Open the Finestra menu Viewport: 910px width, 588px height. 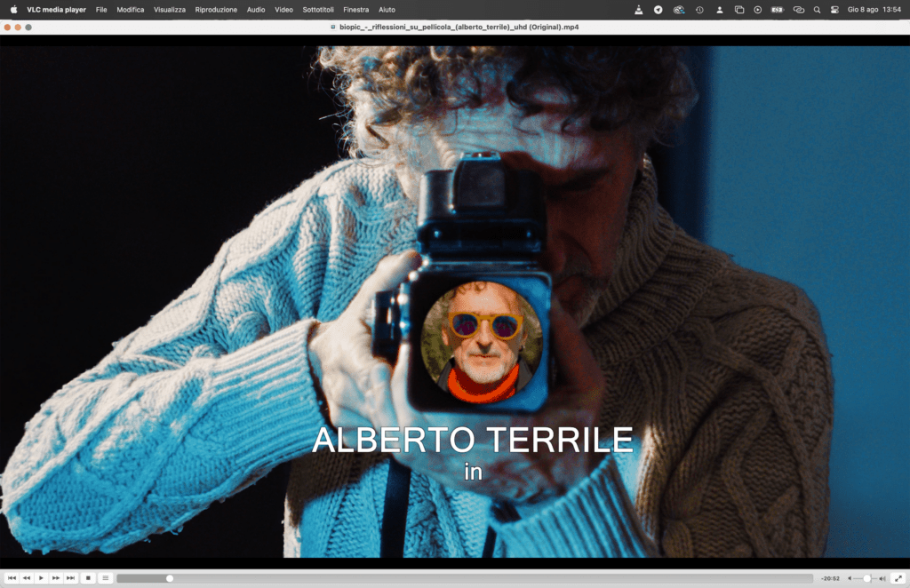(355, 10)
